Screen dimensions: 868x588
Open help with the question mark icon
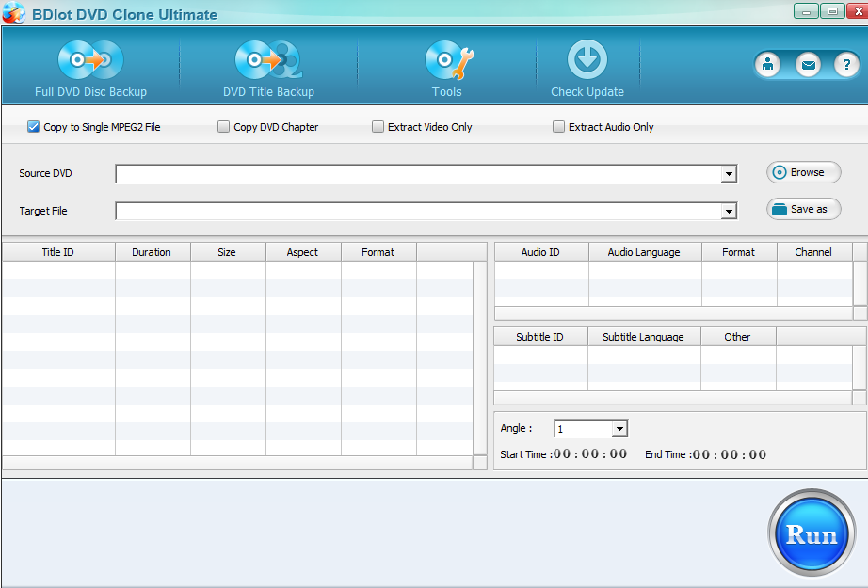click(x=846, y=65)
